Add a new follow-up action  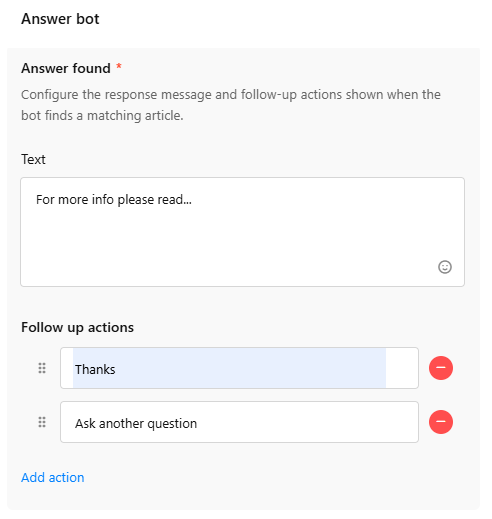[x=53, y=477]
